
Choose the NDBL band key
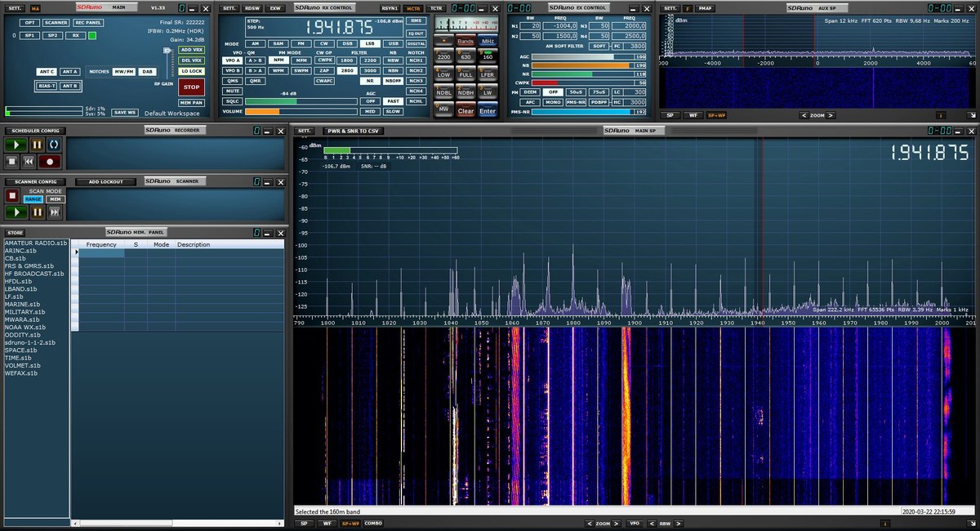(443, 92)
